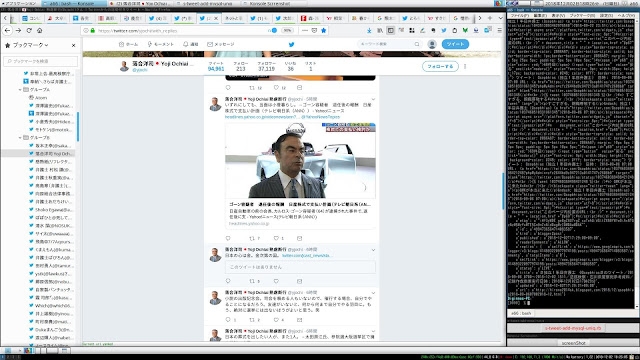Image resolution: width=640 pixels, height=360 pixels.
Task: Open 通知 notifications link
Action: [191, 44]
